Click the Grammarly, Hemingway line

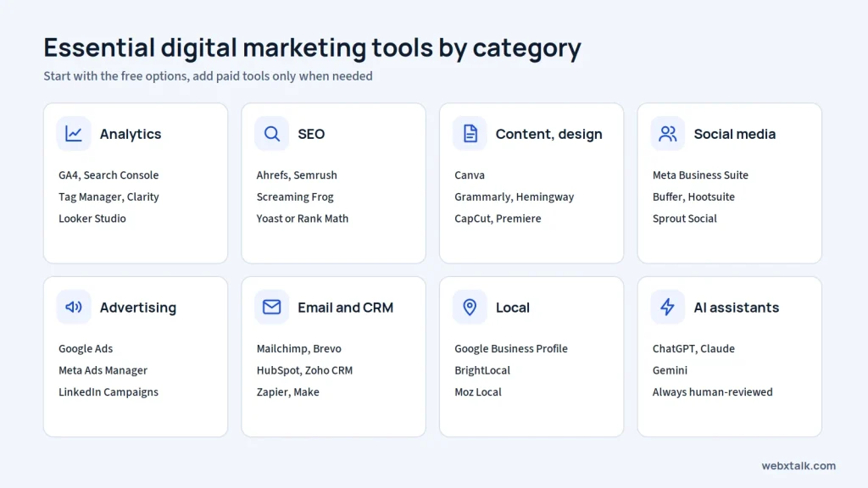[x=515, y=197]
